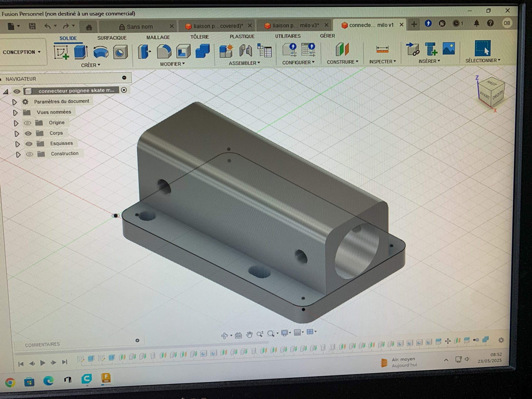Click the Home data panel button

[x=89, y=27]
